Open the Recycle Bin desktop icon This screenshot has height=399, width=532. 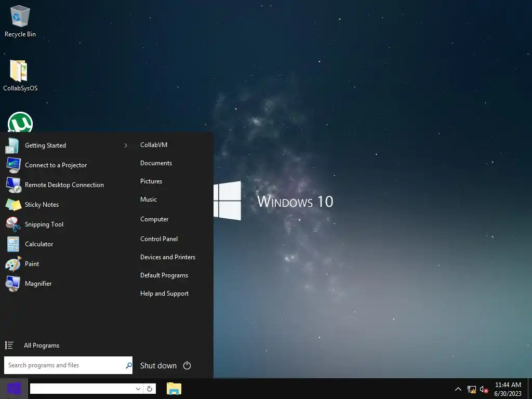pos(20,21)
